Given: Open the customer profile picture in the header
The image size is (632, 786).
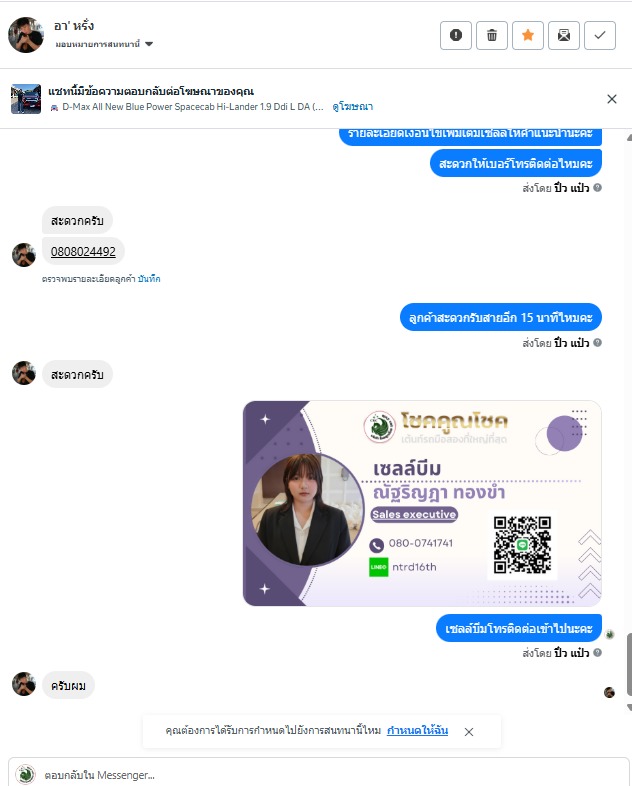Looking at the screenshot, I should pyautogui.click(x=26, y=35).
